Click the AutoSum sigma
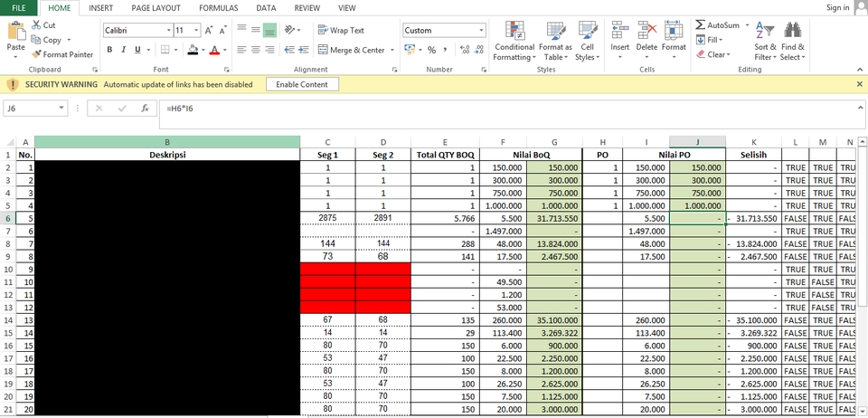 tap(700, 25)
